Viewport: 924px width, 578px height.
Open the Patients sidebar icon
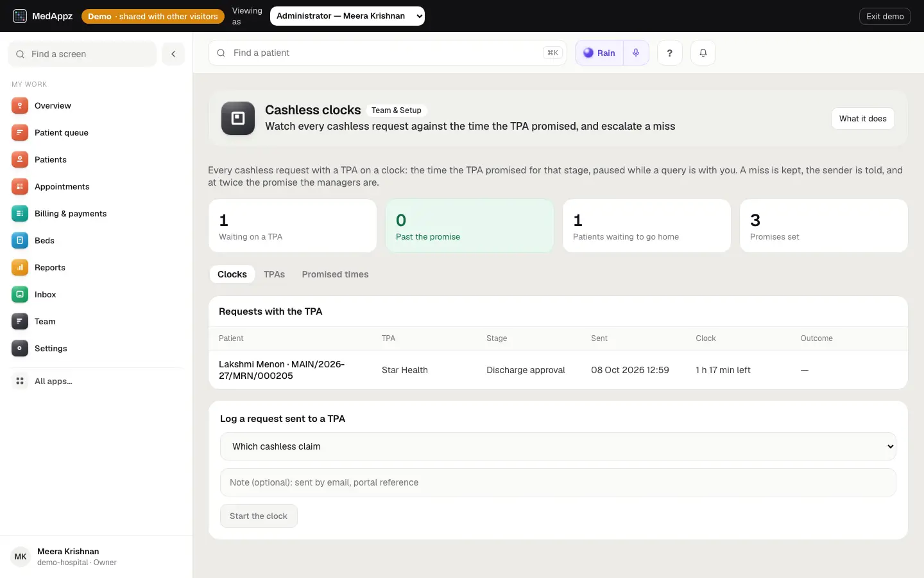click(20, 159)
